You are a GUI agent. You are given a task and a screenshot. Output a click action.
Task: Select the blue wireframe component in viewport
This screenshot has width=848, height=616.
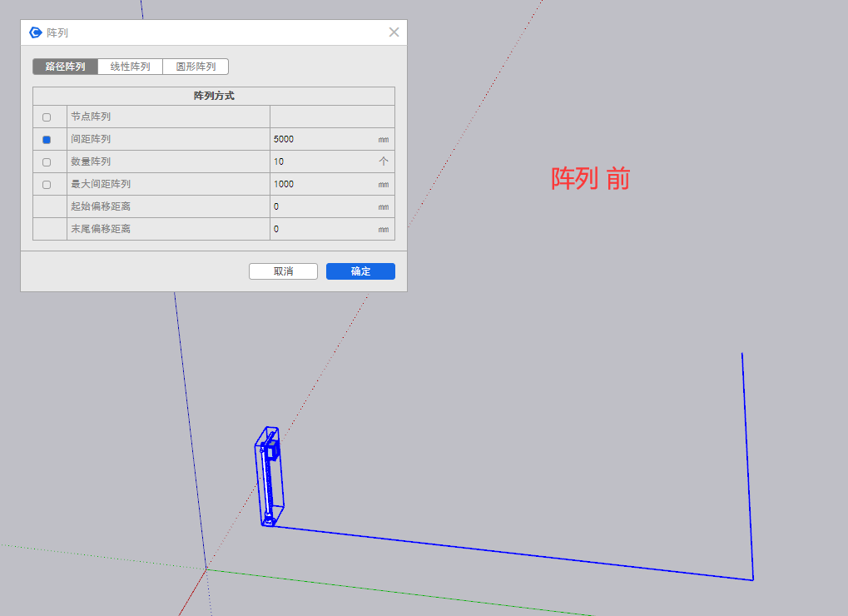pyautogui.click(x=270, y=477)
